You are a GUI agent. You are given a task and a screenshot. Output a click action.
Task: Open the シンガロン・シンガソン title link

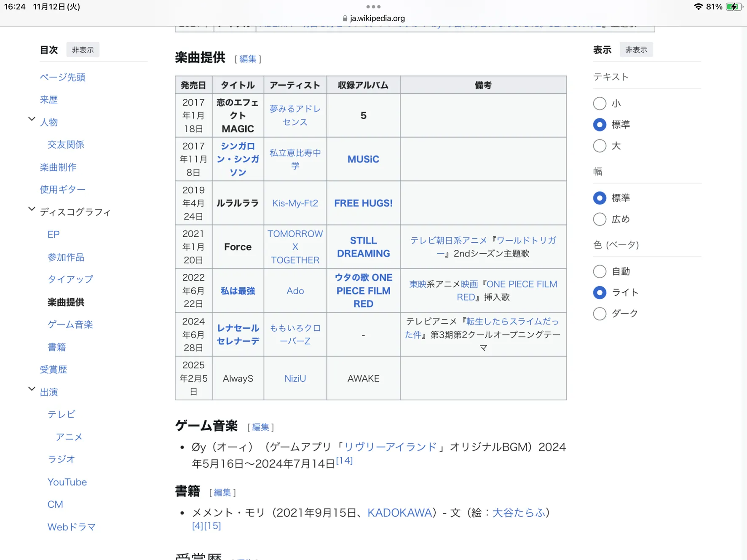[x=238, y=159]
